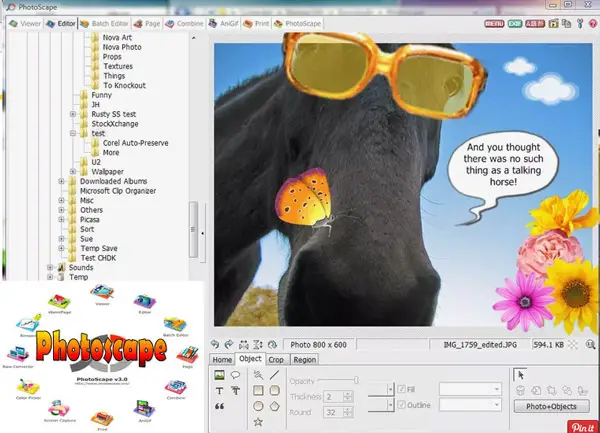Screen dimensions: 600x433
Task: Open the Print tab
Action: click(x=256, y=23)
